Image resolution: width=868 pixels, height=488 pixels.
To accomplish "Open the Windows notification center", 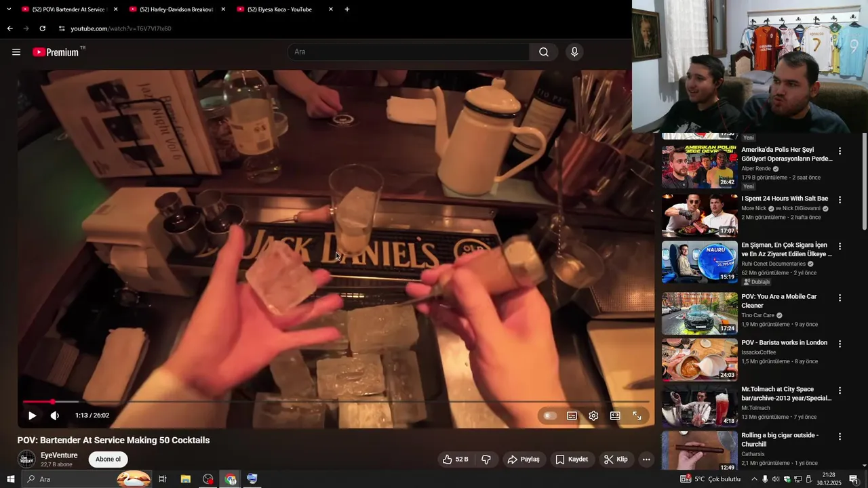I will pyautogui.click(x=854, y=479).
